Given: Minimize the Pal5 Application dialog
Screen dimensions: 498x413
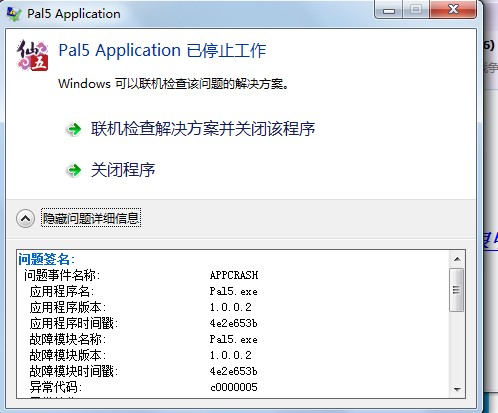Looking at the screenshot, I should coord(389,10).
